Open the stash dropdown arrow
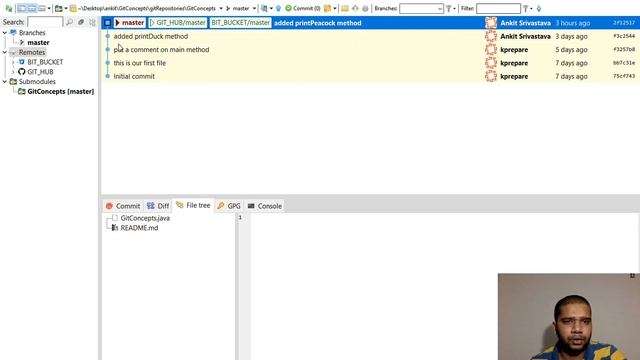 click(335, 9)
